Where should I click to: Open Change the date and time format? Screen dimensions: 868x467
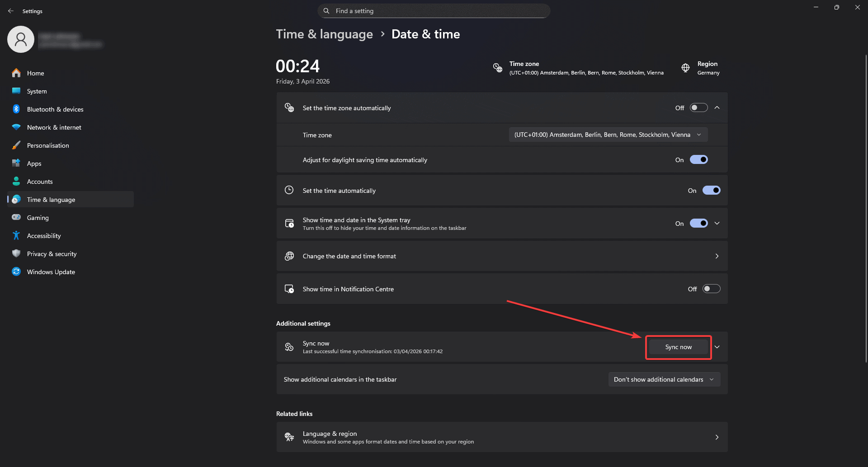click(x=502, y=256)
